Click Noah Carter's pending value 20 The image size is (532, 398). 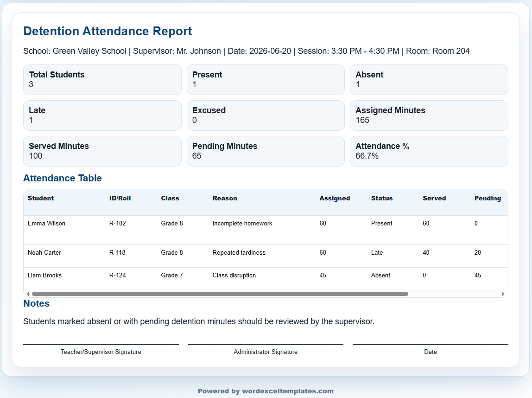[478, 252]
